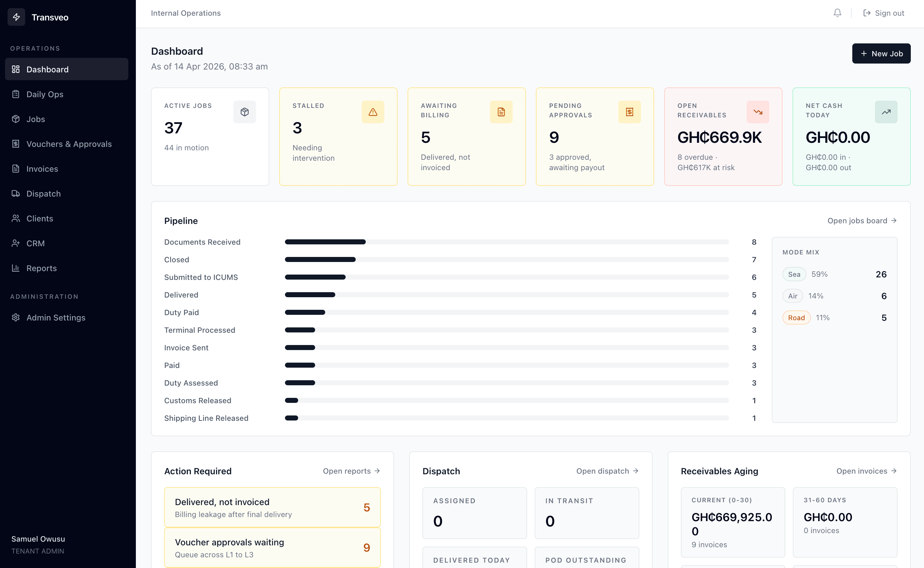Follow the Open invoices link
The image size is (924, 568).
pyautogui.click(x=867, y=471)
